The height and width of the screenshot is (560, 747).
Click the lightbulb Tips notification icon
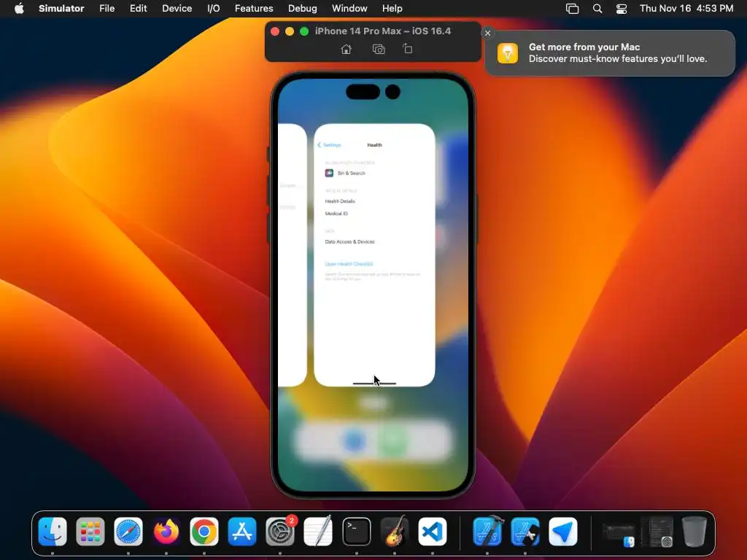508,52
